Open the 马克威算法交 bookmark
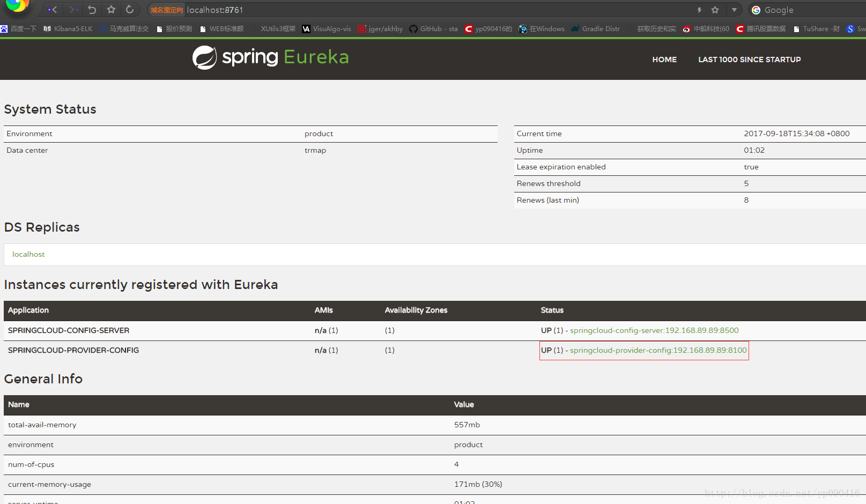866x504 pixels. click(x=124, y=29)
